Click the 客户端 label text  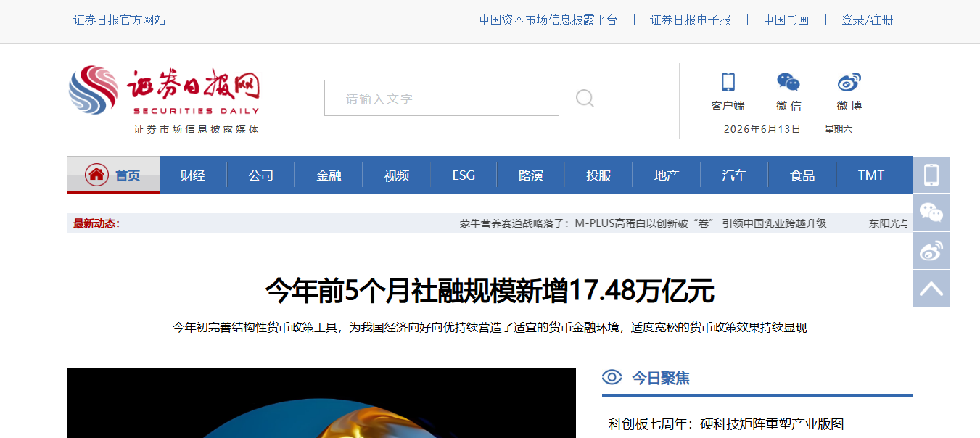728,106
